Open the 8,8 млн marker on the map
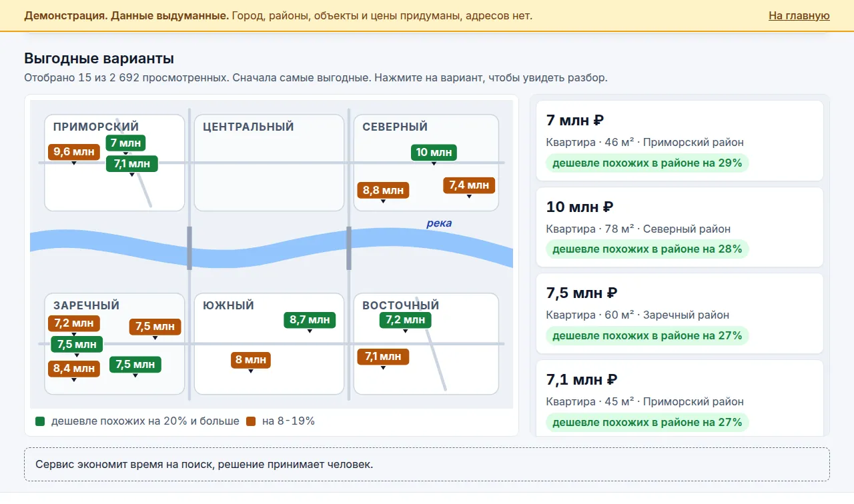854x504 pixels. click(383, 191)
